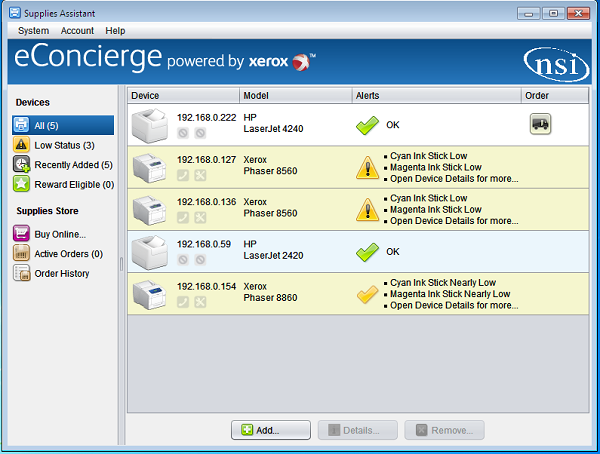This screenshot has height=454, width=600.
Task: Click the nsi logo in the banner
Action: [556, 64]
